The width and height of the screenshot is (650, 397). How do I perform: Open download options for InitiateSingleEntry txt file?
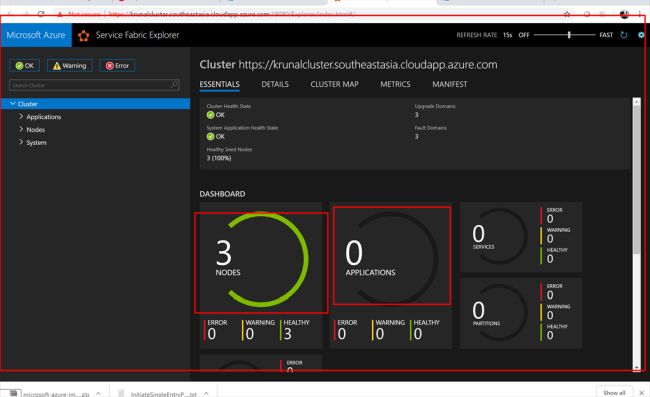[x=206, y=393]
